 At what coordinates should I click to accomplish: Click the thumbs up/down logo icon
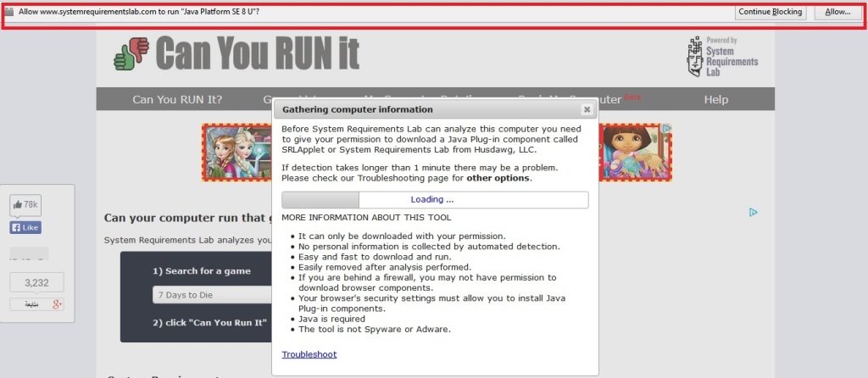[131, 53]
